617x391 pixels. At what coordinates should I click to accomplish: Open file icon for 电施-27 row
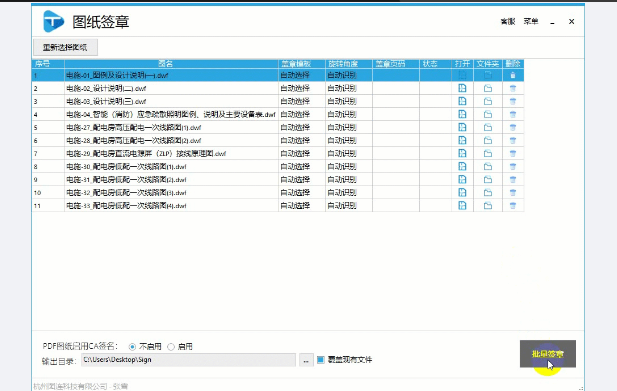(462, 127)
